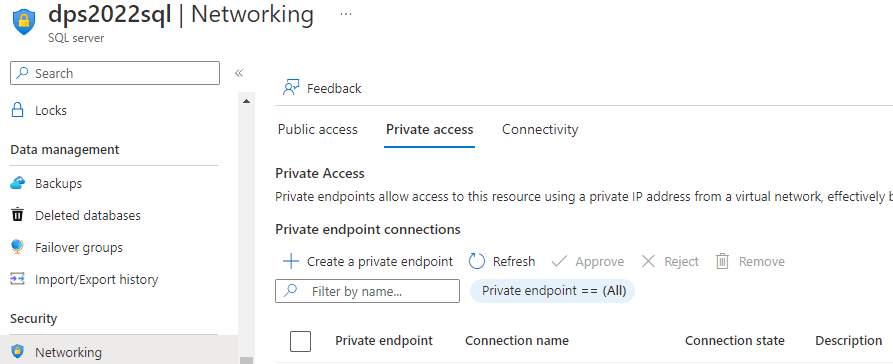Screen dimensions: 893x364
Task: Click the Deleted databases trash icon
Action: (x=18, y=215)
